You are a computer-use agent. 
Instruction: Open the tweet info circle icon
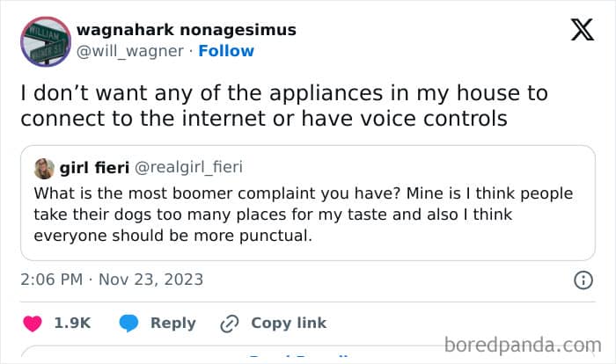[x=583, y=280]
